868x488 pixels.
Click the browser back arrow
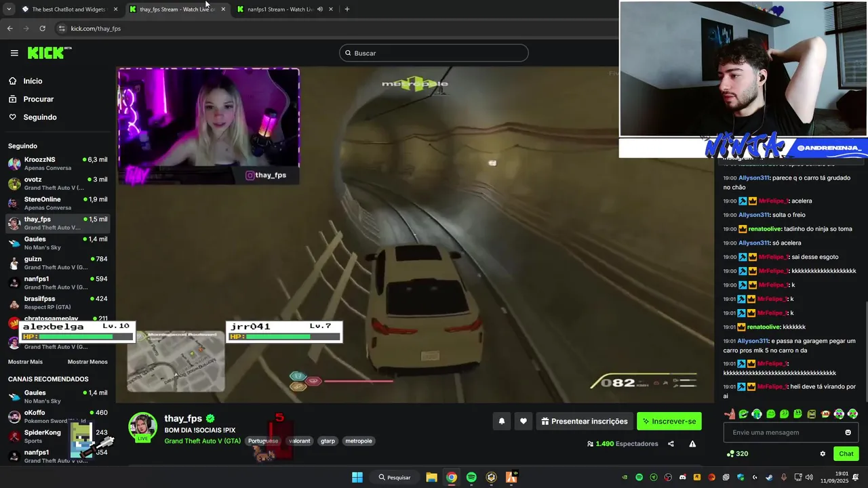9,28
